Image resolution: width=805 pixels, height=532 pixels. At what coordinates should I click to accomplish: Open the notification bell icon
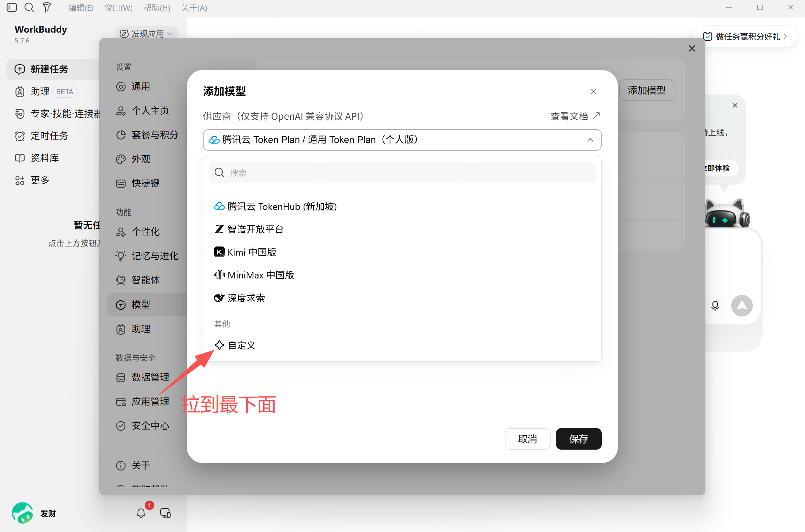click(x=141, y=512)
